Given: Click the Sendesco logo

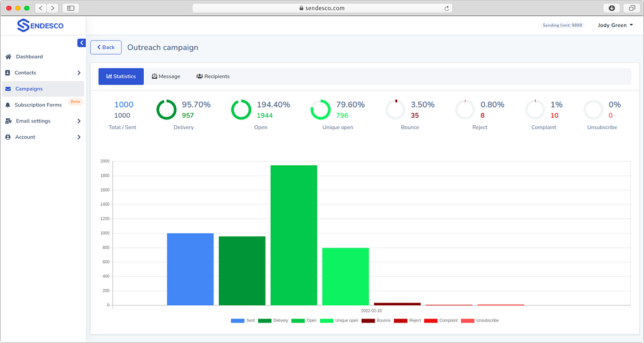Looking at the screenshot, I should point(40,25).
